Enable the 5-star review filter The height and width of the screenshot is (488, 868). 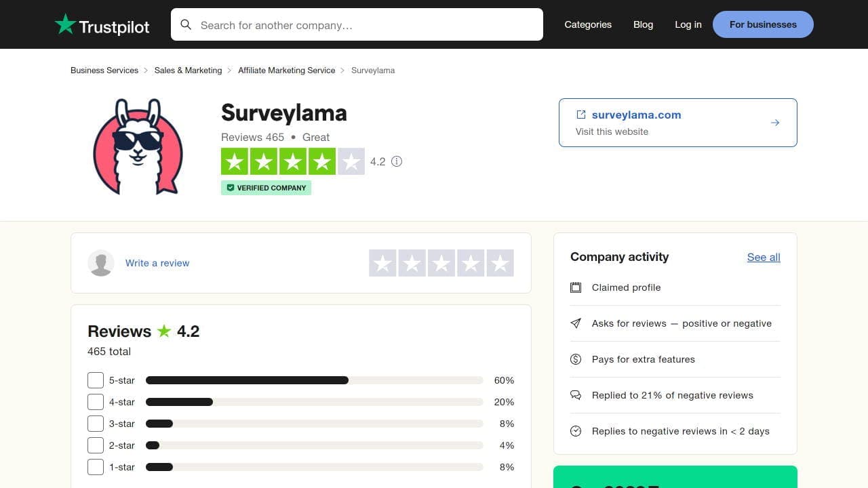[95, 380]
